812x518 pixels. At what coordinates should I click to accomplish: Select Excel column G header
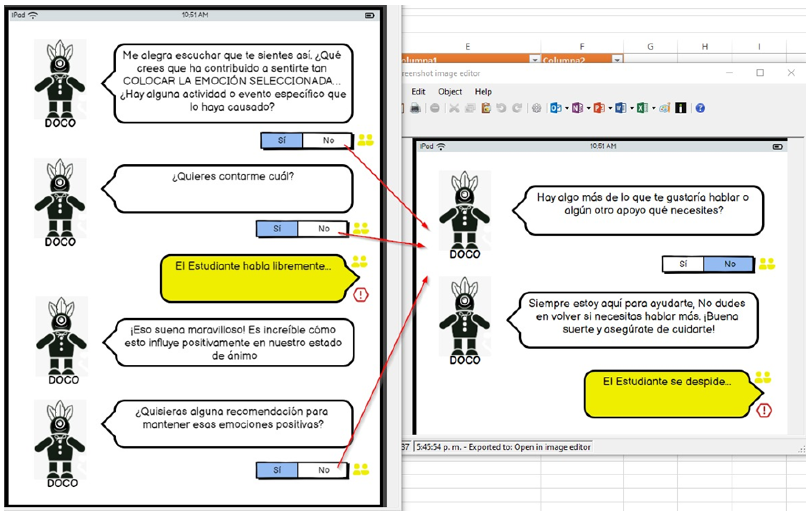[650, 47]
